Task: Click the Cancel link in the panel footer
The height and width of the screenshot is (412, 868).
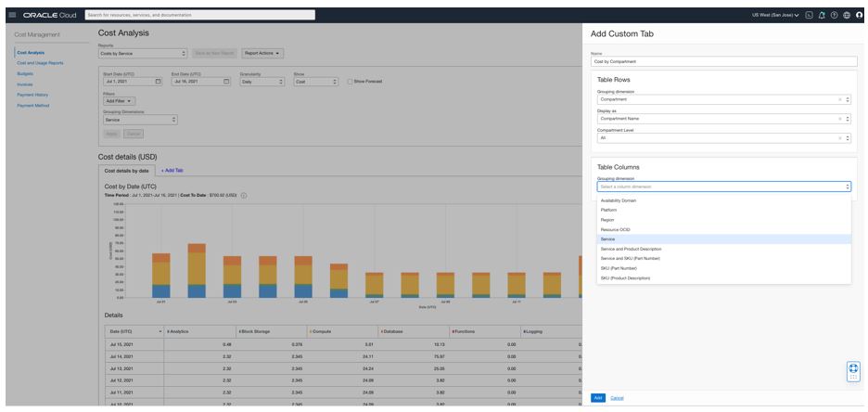Action: coord(617,398)
